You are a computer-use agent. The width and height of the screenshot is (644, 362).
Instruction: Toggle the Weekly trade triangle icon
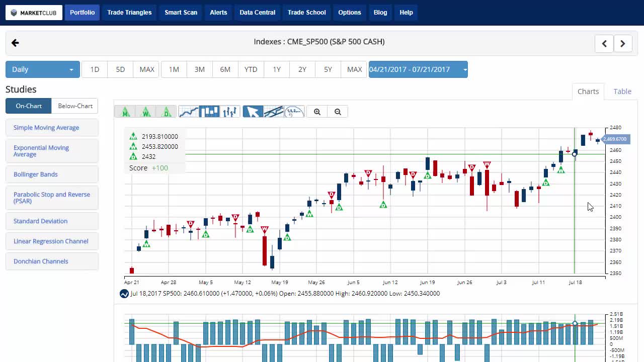(146, 112)
